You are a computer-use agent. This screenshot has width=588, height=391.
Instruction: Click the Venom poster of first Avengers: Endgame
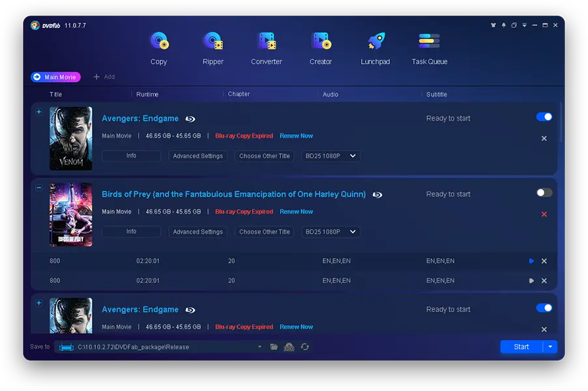(71, 139)
